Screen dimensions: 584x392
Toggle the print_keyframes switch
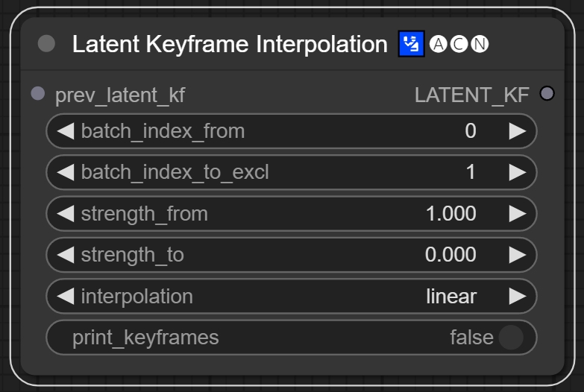pyautogui.click(x=511, y=338)
